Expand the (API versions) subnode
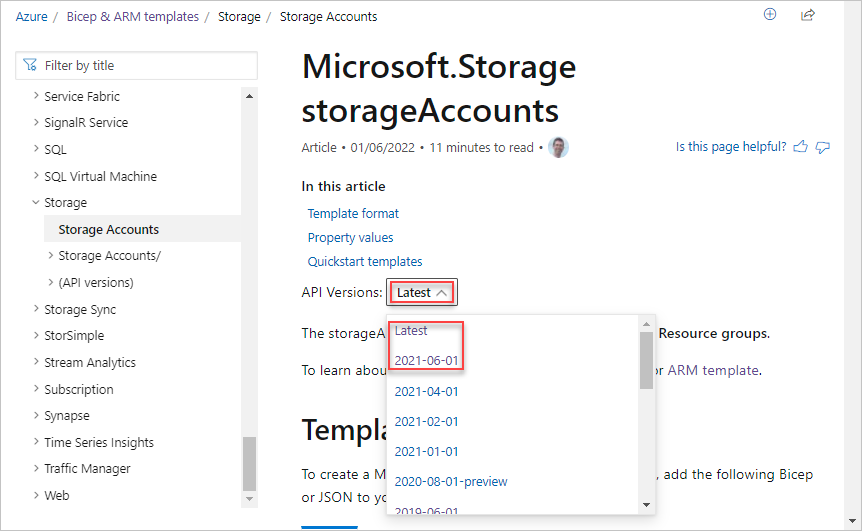Screen dimensions: 862x531 (51, 282)
